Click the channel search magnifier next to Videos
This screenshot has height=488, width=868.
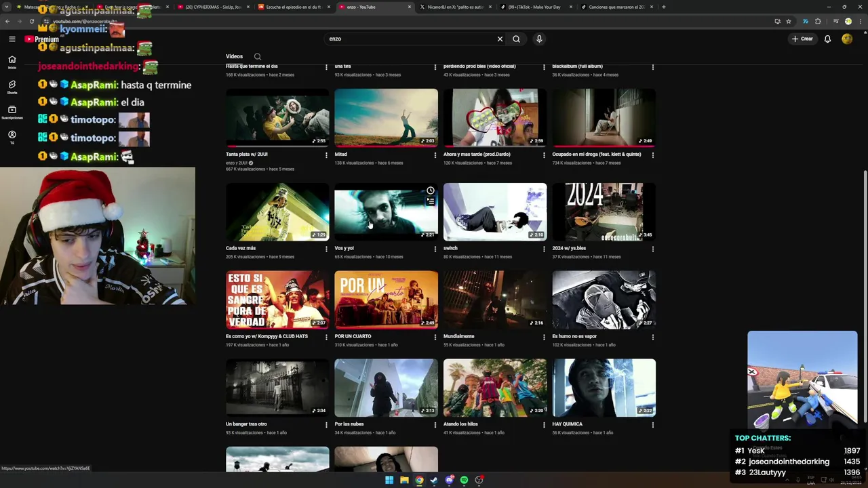(257, 56)
